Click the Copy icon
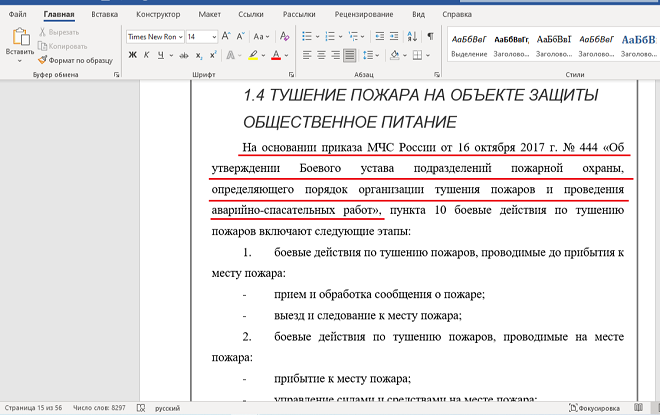Screen dimensions: 660x415 pos(42,46)
